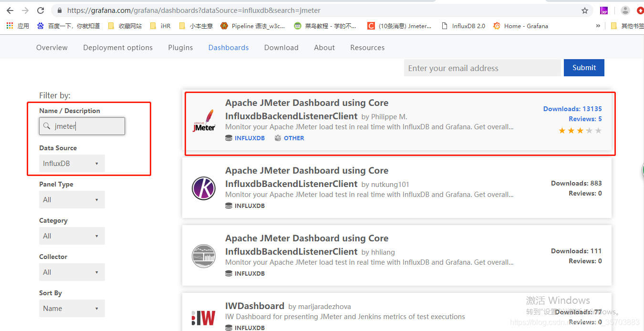Screen dimensions: 644x331
Task: Click the JMeter logo of Philippe M. dashboard
Action: 204,121
